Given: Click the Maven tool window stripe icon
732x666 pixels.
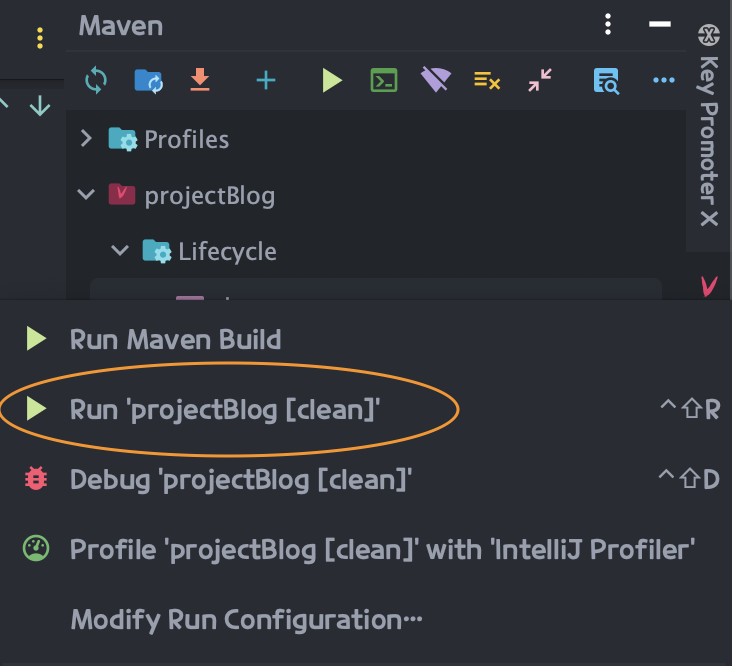Looking at the screenshot, I should (x=709, y=286).
